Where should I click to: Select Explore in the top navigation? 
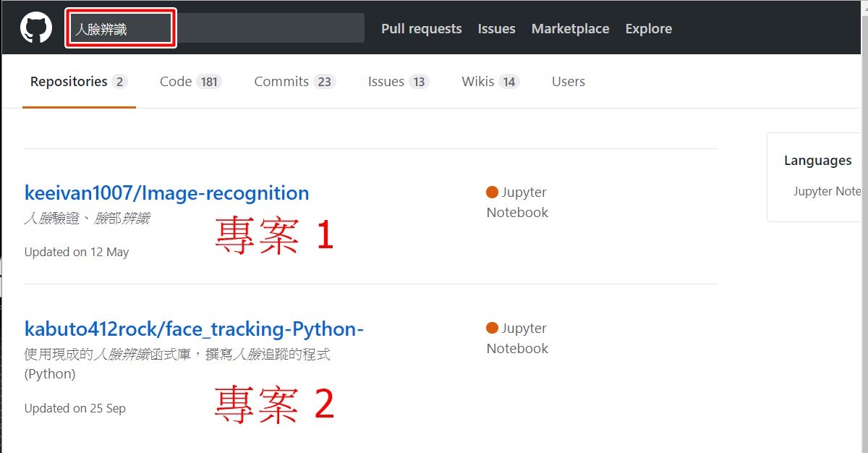click(x=648, y=29)
